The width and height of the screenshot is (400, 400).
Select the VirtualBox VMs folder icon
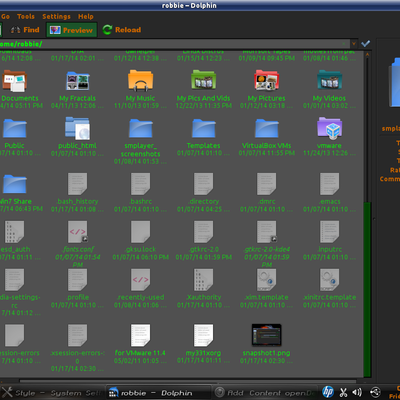[x=266, y=128]
